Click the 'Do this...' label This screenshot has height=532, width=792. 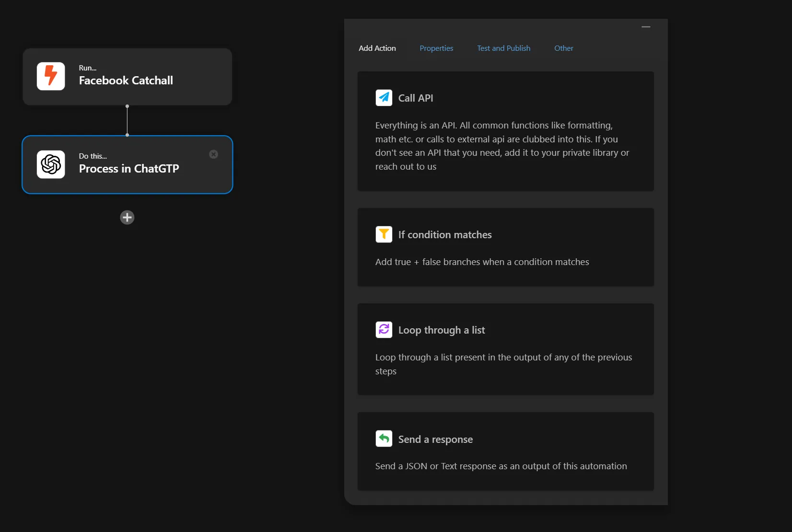tap(93, 156)
